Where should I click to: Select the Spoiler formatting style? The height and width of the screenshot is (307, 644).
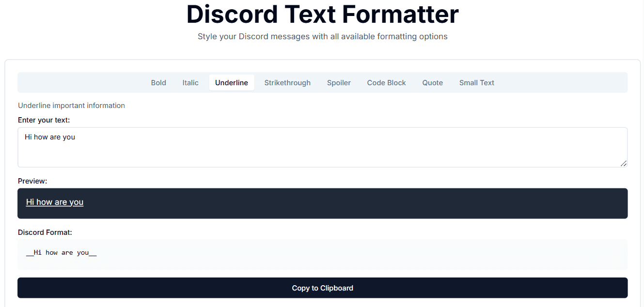pyautogui.click(x=339, y=82)
